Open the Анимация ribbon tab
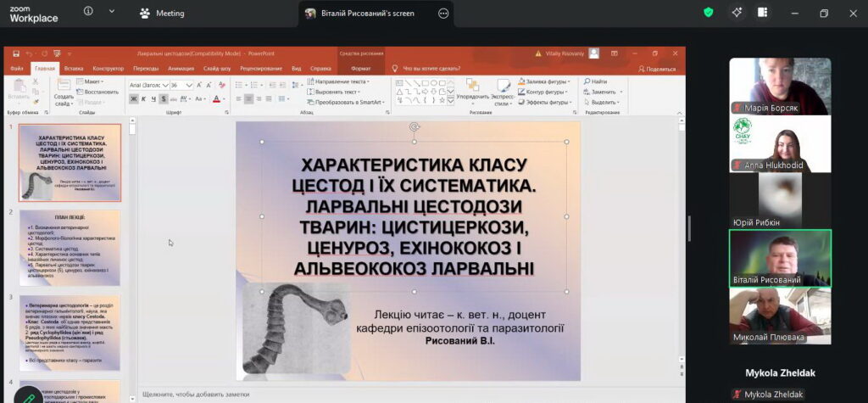Screen dimensions: 868x403 point(181,68)
